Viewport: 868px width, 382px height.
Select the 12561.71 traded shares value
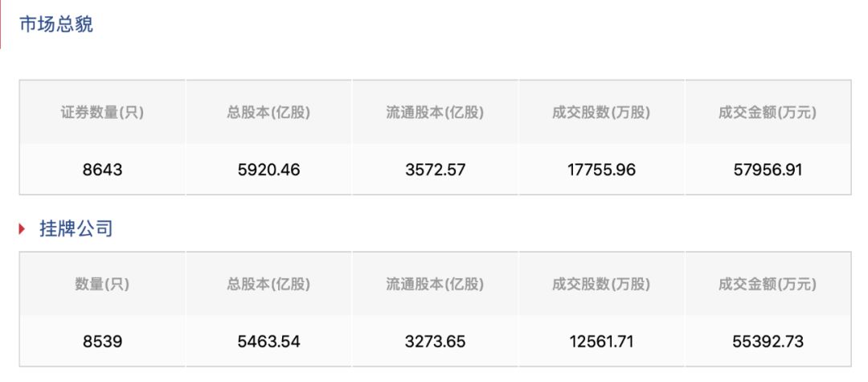(x=601, y=341)
